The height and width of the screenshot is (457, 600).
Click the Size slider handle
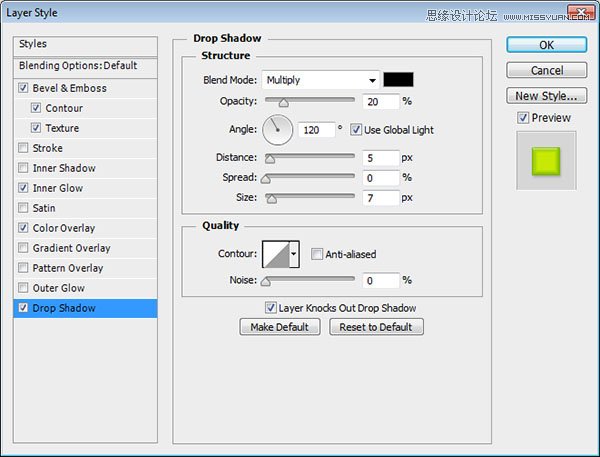tap(272, 199)
